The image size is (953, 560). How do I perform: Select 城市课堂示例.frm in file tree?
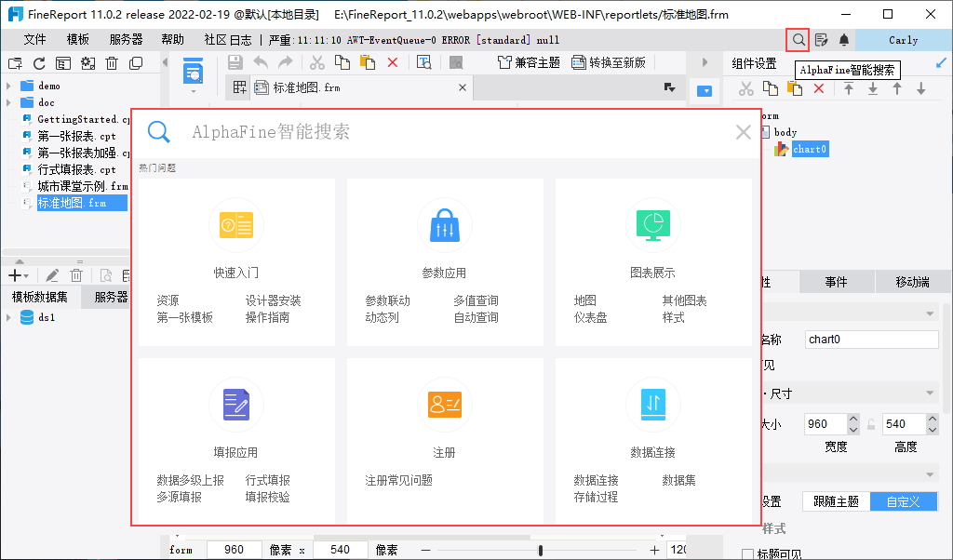[82, 186]
